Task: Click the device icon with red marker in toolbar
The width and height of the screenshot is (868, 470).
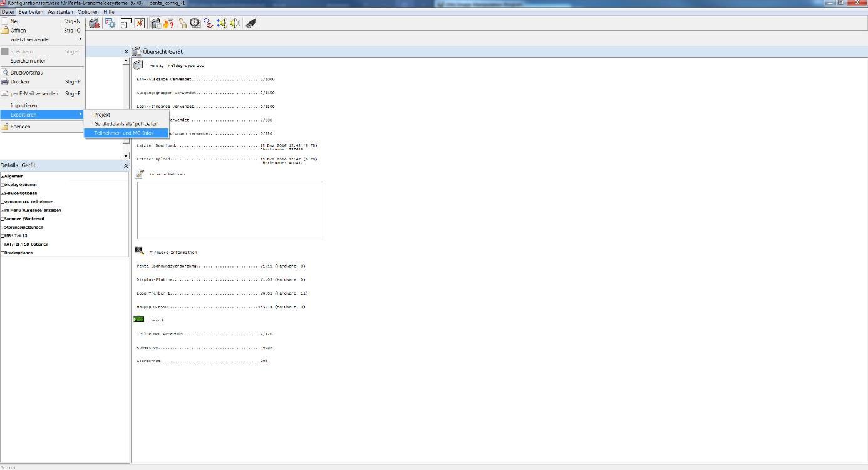Action: pos(95,23)
